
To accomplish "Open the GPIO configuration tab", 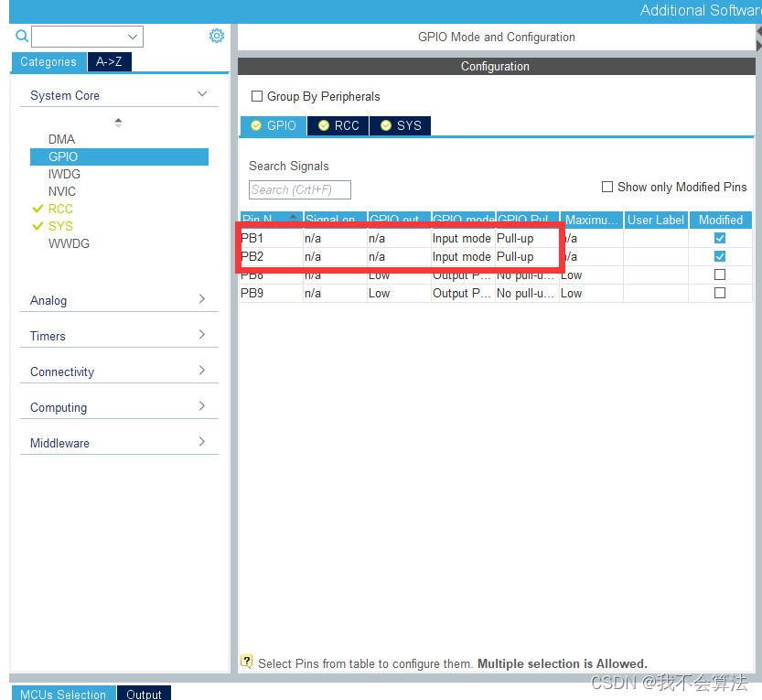I will pos(274,126).
